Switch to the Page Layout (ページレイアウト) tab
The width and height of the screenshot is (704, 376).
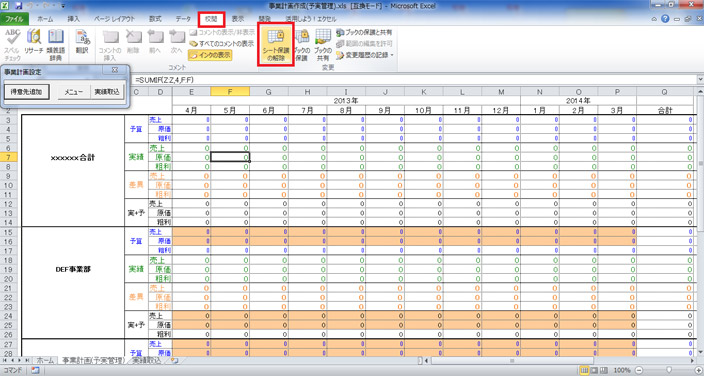coord(114,19)
